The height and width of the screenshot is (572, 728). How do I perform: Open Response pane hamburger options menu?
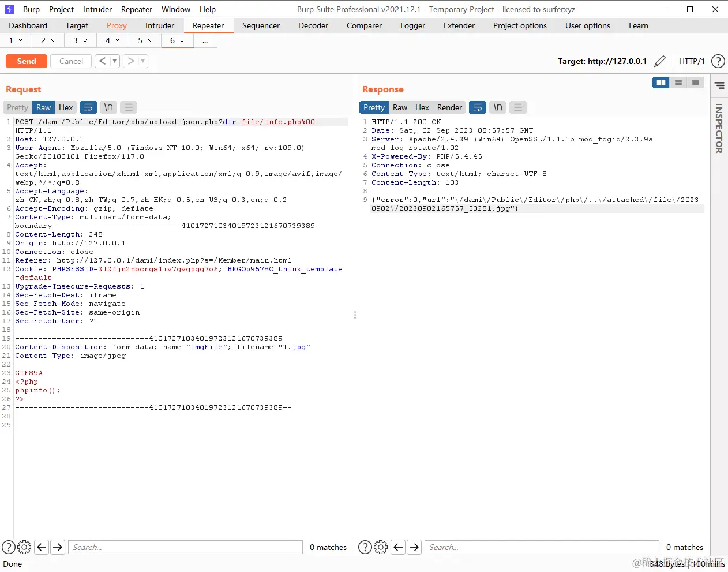coord(518,107)
